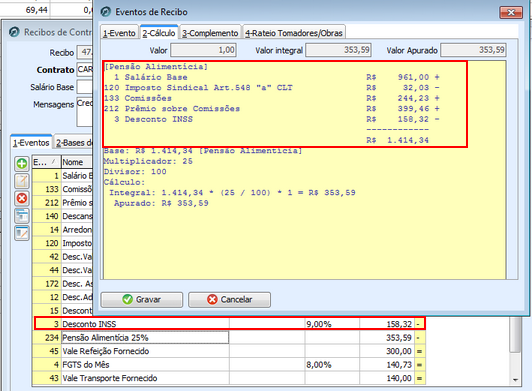Screen dimensions: 532x391
Task: Click the green add event icon
Action: point(22,164)
